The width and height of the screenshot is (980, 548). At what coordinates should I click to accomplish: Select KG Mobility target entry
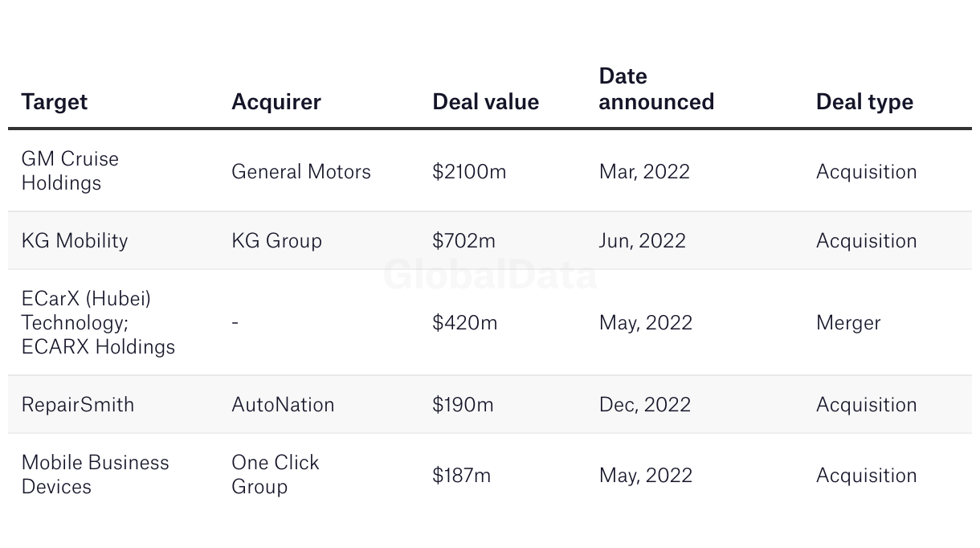(x=75, y=241)
